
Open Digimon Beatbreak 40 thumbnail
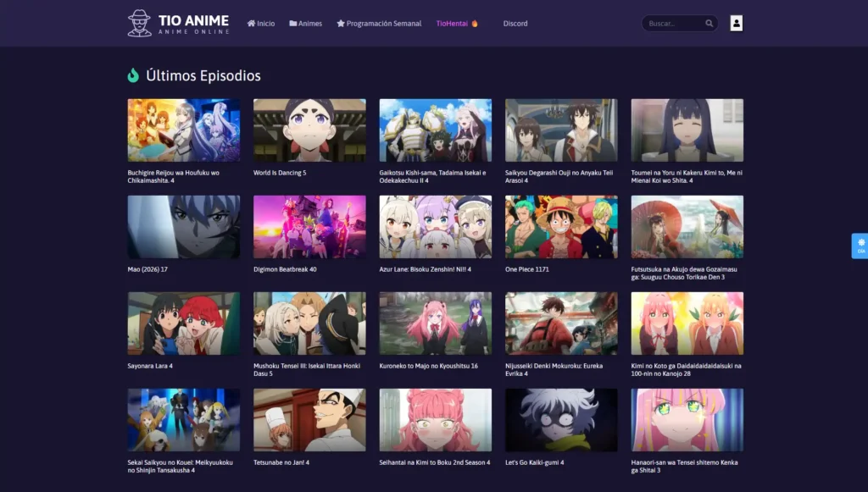point(309,227)
